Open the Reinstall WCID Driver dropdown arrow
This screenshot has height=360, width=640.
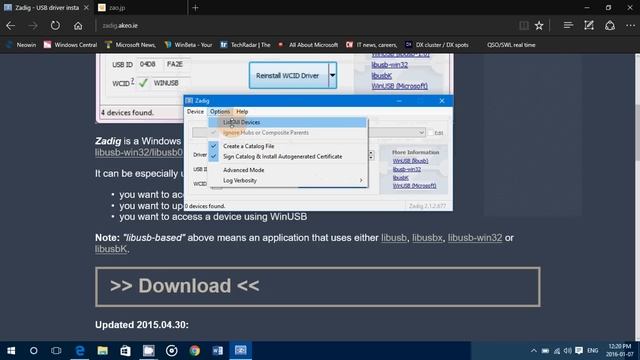point(333,76)
